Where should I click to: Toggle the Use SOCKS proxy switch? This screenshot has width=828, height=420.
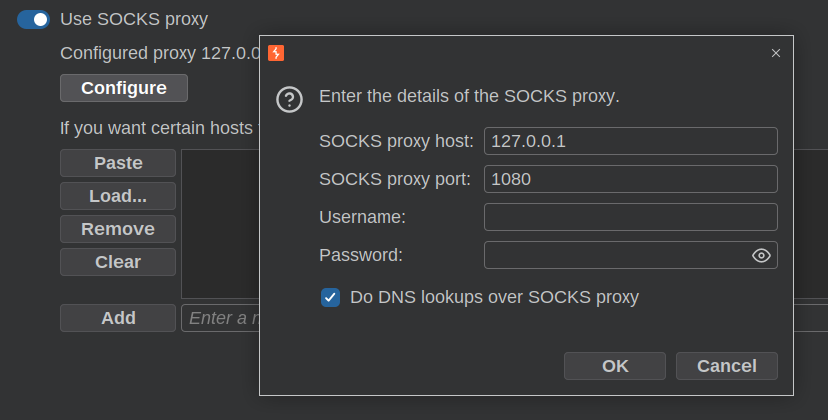(x=33, y=20)
